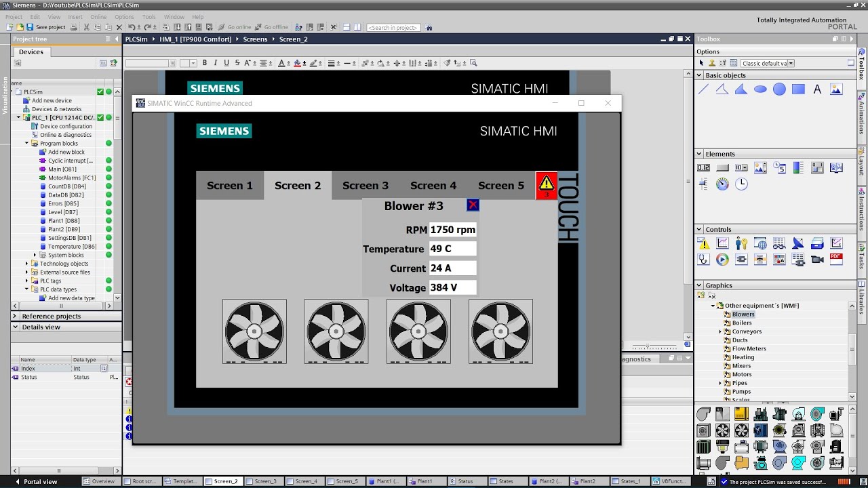This screenshot has width=868, height=488.
Task: Click the Print icon in toolbar
Action: click(74, 27)
